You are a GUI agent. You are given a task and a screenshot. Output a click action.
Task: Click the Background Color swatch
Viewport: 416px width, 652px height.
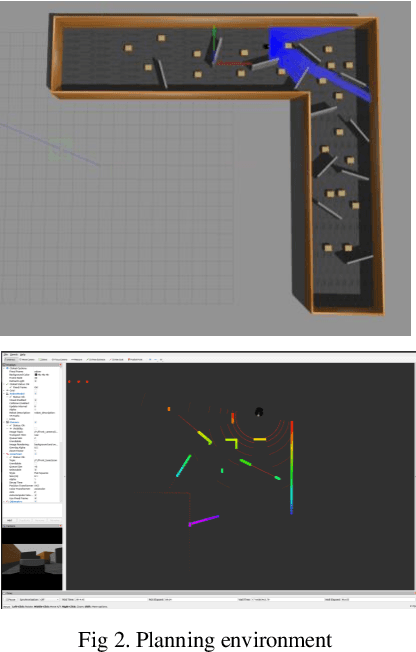pyautogui.click(x=36, y=375)
